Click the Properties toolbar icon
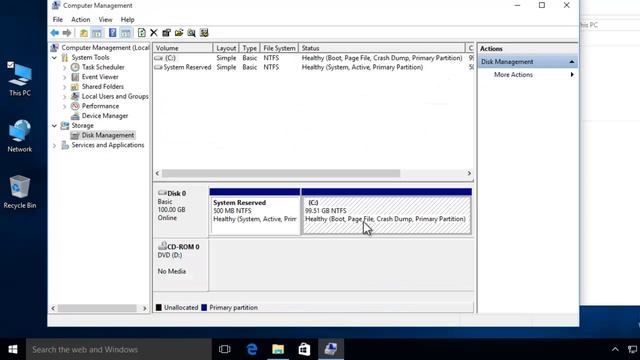This screenshot has width=640, height=360. (166, 33)
